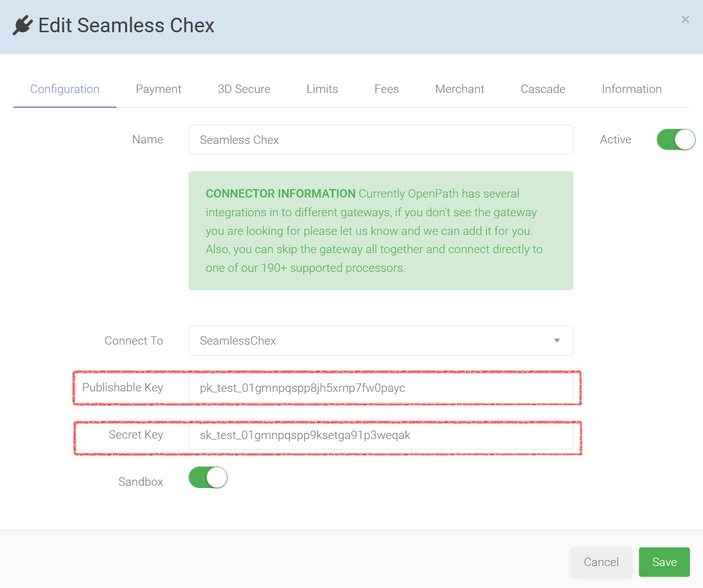Focus the Name input field

[x=380, y=140]
